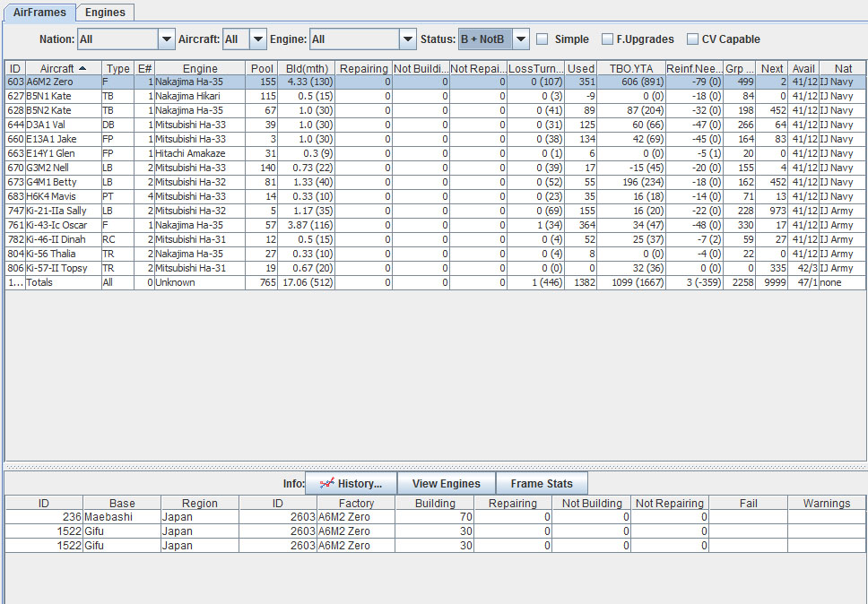
Task: Click the Next column header
Action: [x=772, y=69]
